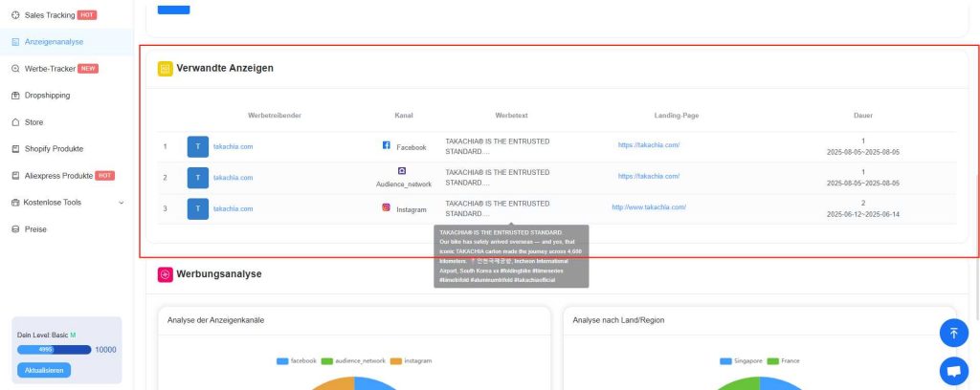This screenshot has width=980, height=390.
Task: Click the HOT badge beside Aliexpress Produkte
Action: click(x=105, y=175)
